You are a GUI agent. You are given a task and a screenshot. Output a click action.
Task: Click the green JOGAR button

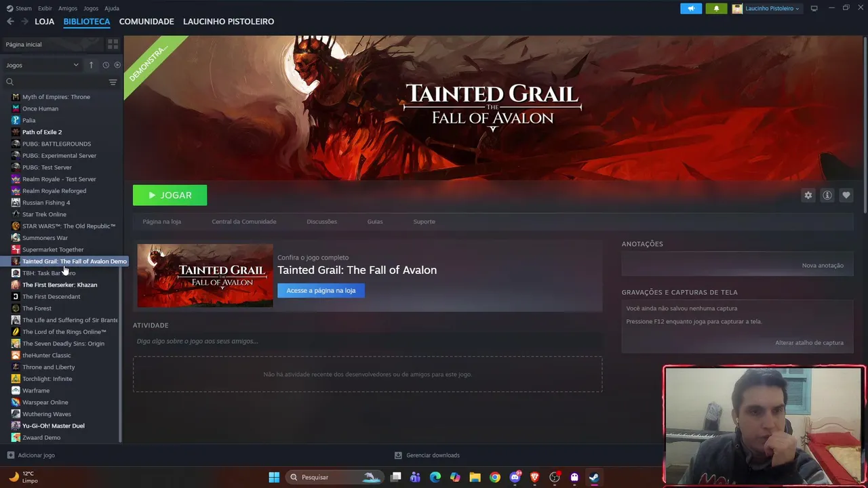(170, 195)
